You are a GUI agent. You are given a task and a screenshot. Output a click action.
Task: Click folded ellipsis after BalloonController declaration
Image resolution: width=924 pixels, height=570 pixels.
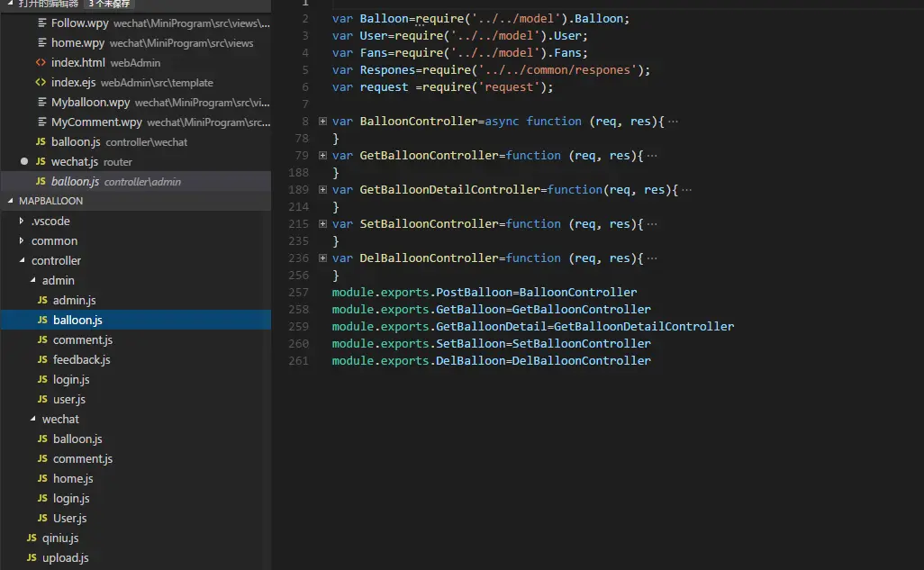tap(673, 122)
